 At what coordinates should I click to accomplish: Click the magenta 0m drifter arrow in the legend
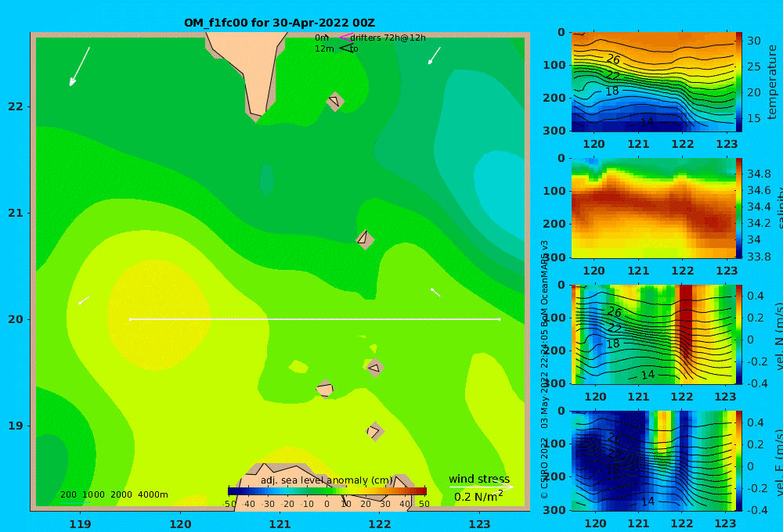click(x=346, y=38)
